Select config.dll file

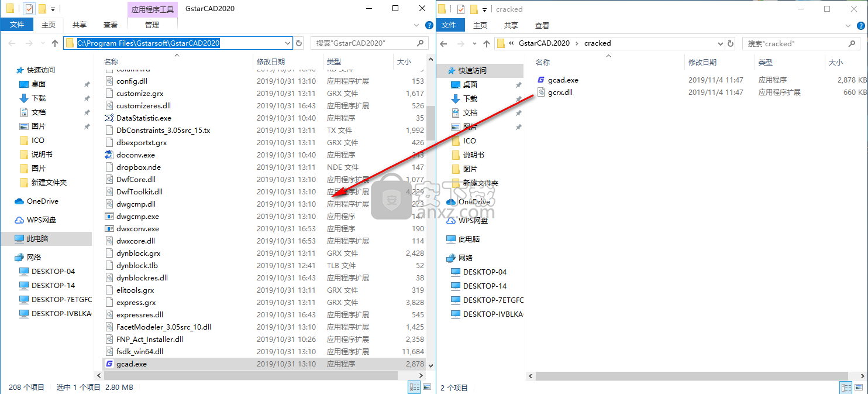[132, 81]
